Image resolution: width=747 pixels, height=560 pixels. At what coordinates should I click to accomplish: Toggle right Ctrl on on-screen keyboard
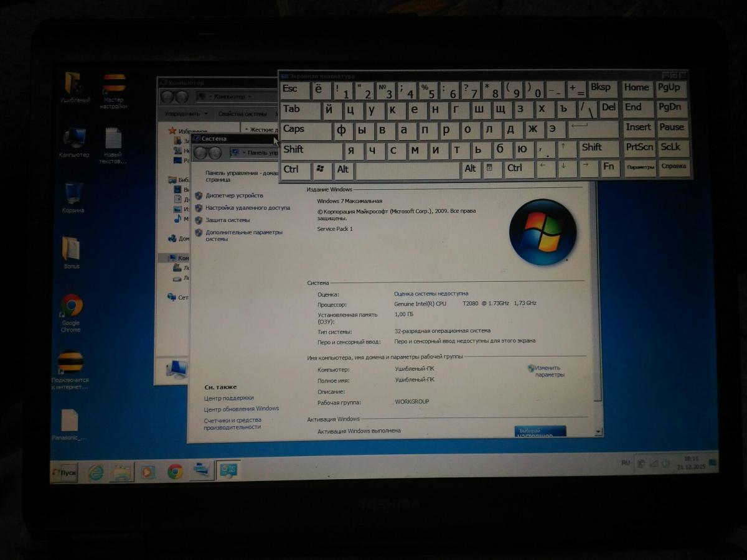click(x=519, y=169)
